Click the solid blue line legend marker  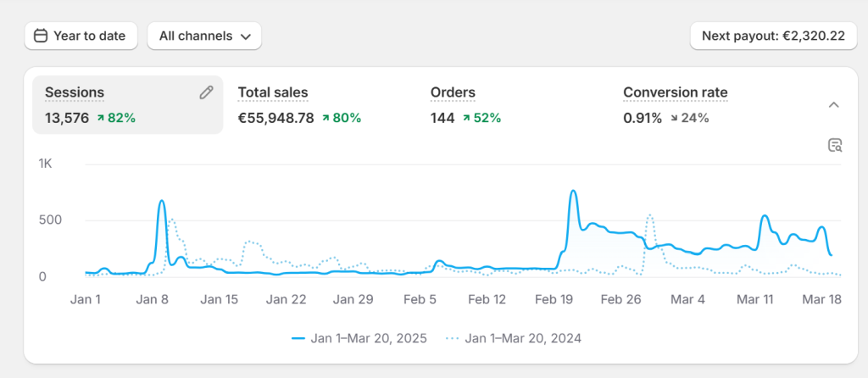coord(298,337)
